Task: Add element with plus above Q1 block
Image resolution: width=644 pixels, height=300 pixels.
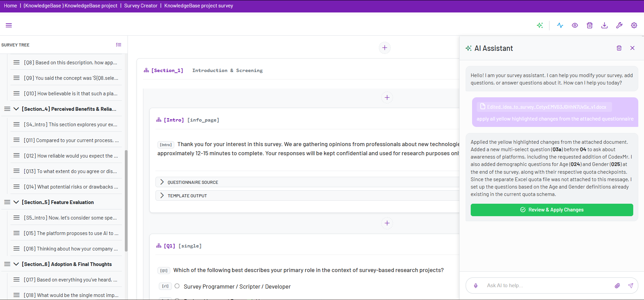Action: 387,223
